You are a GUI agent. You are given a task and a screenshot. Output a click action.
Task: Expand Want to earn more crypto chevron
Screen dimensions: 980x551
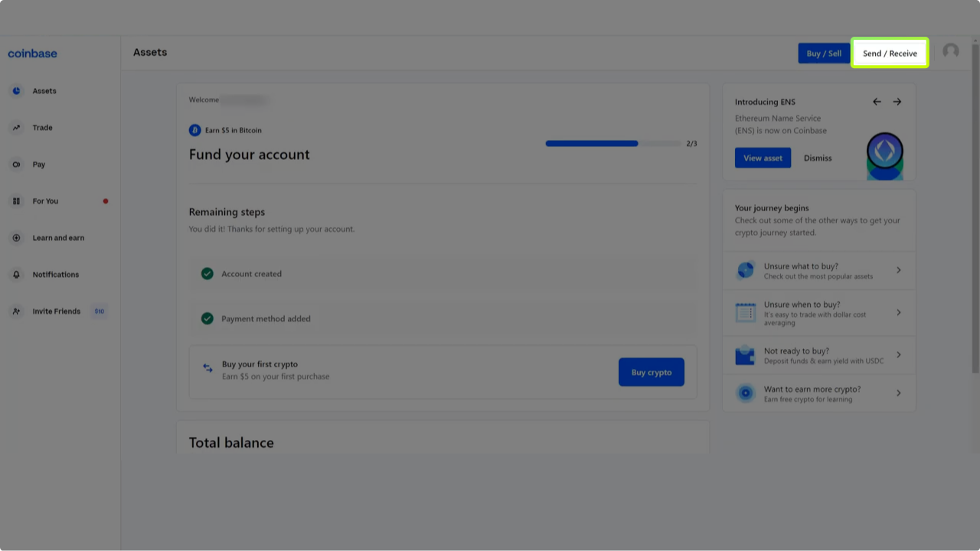click(899, 393)
